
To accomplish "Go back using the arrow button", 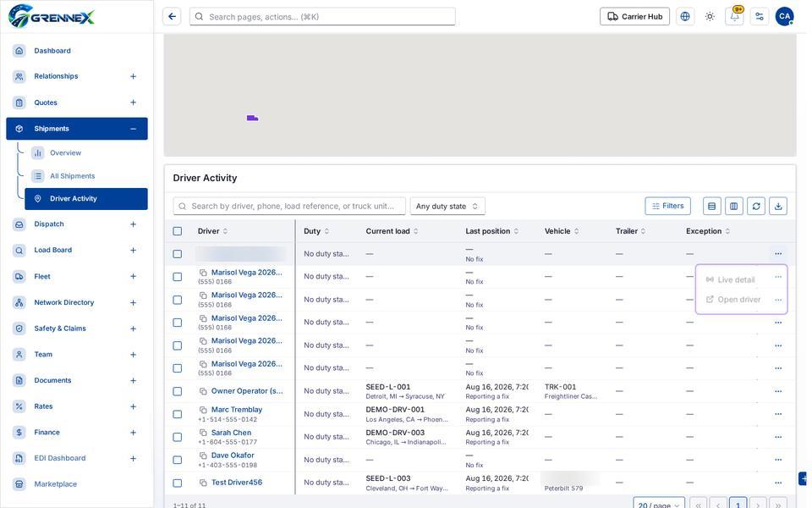I will [172, 17].
